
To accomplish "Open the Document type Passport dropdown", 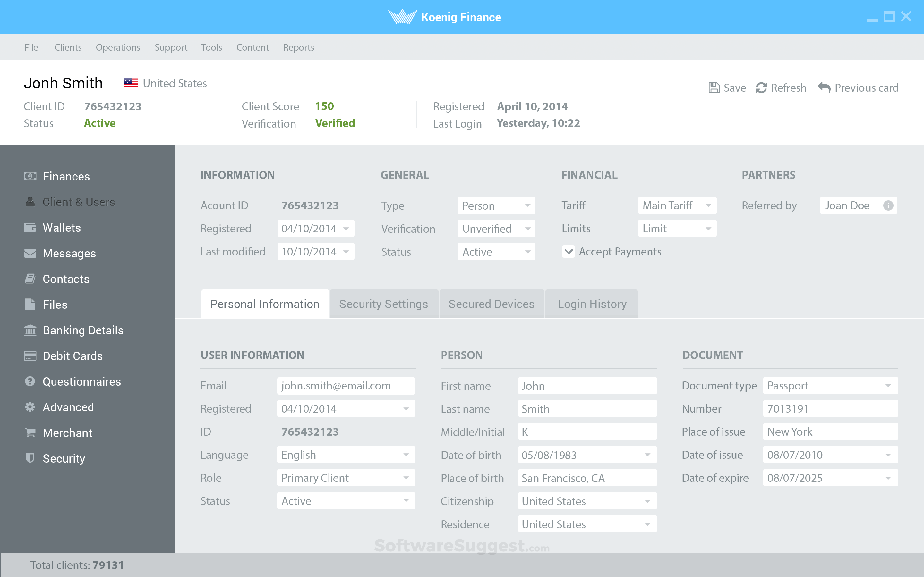I will click(830, 386).
